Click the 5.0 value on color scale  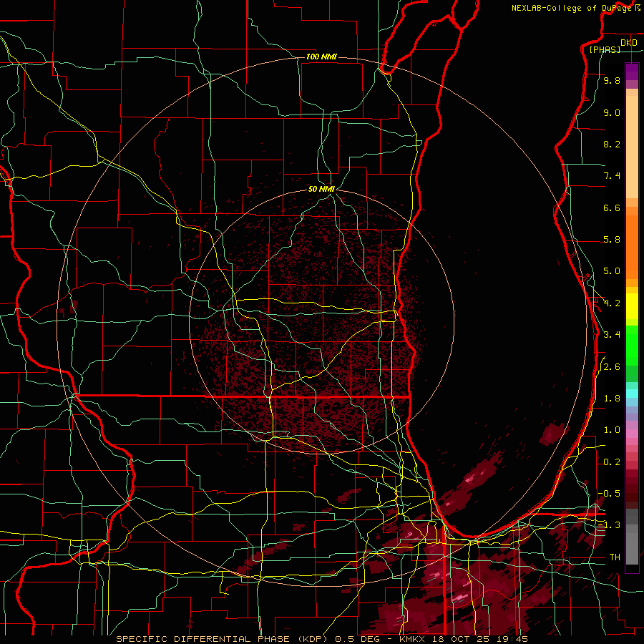[612, 271]
